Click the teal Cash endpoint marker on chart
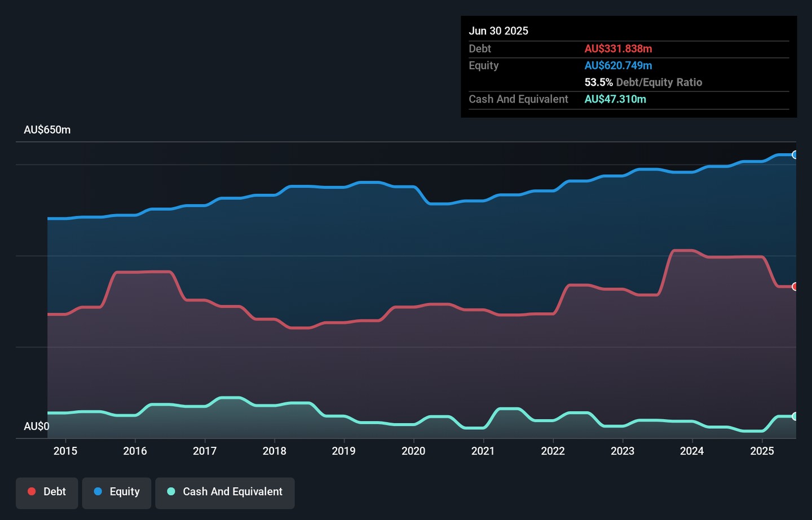 [795, 416]
